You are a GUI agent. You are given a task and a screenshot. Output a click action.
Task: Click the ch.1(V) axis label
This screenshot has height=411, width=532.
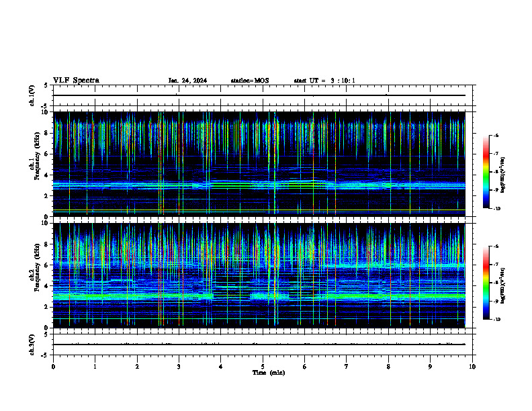[32, 95]
